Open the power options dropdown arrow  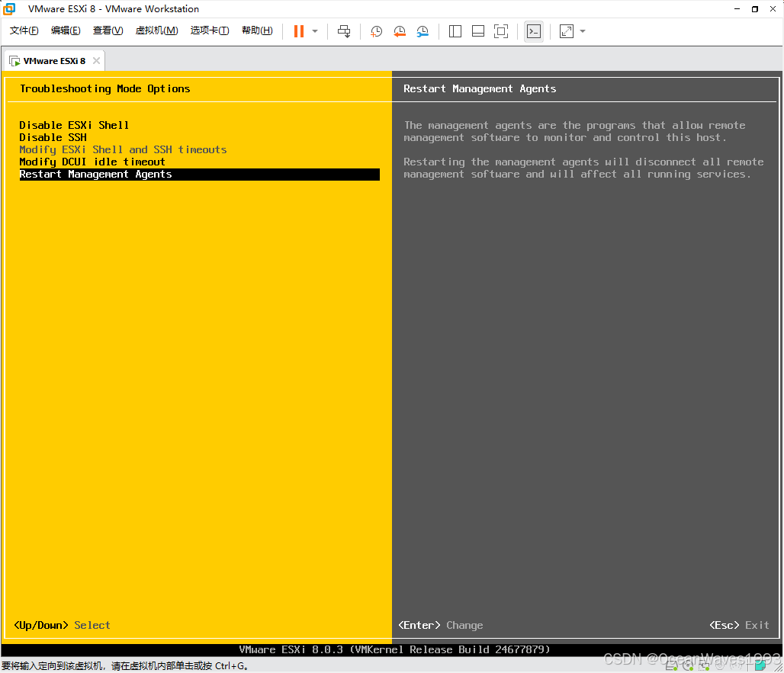tap(315, 31)
